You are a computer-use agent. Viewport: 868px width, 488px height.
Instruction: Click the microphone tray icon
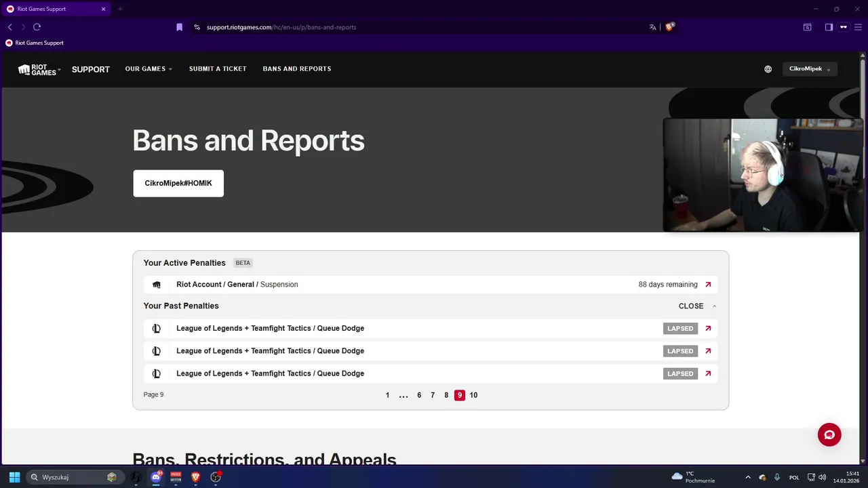pyautogui.click(x=777, y=477)
